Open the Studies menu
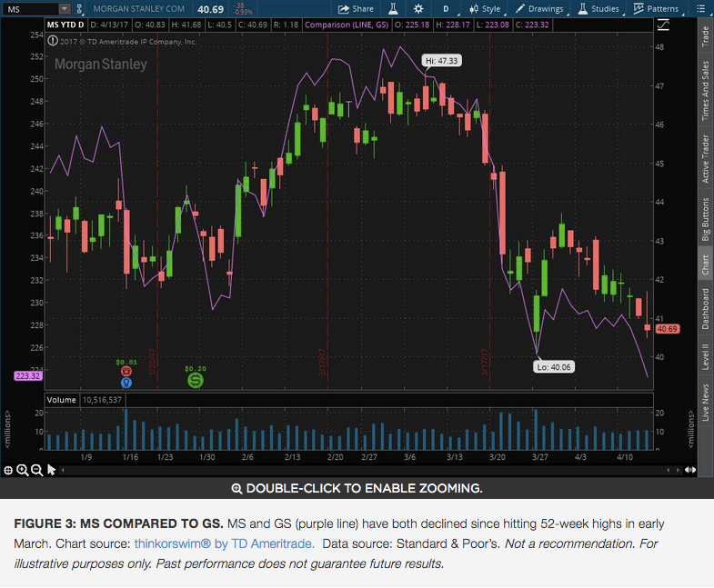The height and width of the screenshot is (588, 714). (x=600, y=9)
